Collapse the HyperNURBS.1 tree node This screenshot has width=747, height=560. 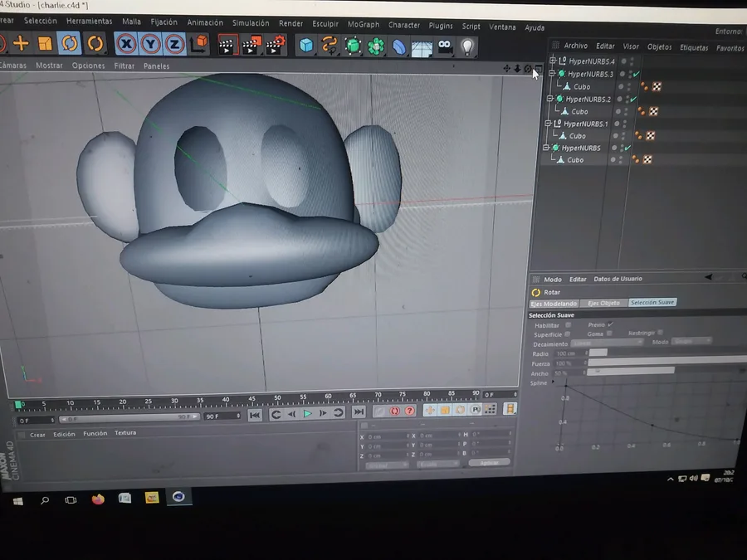pyautogui.click(x=548, y=124)
